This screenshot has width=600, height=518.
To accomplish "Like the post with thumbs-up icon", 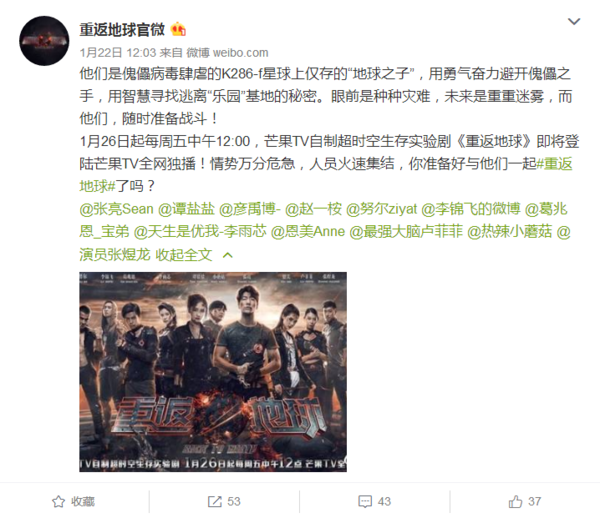I will [x=515, y=501].
